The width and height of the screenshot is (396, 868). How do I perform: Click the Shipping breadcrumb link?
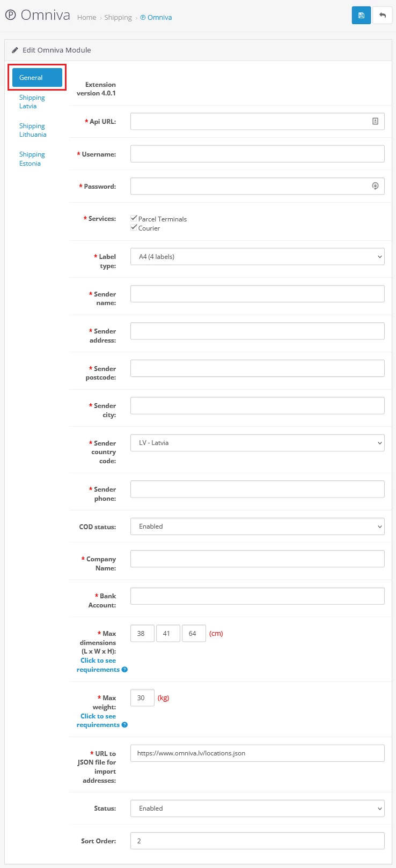pos(118,18)
